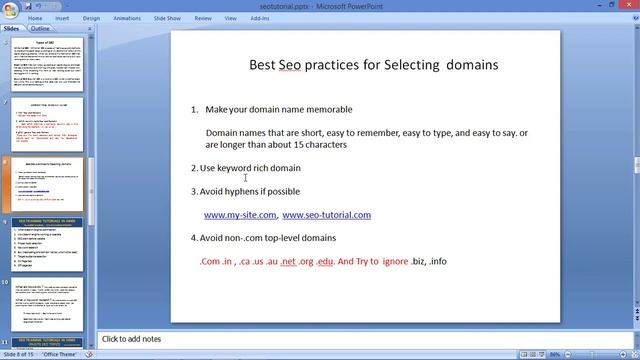Click the red '.Com .in , .ca .us' text line

click(x=322, y=261)
